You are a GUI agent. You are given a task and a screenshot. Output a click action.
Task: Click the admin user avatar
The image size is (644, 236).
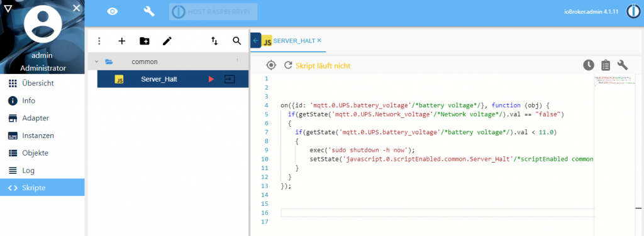pyautogui.click(x=43, y=24)
